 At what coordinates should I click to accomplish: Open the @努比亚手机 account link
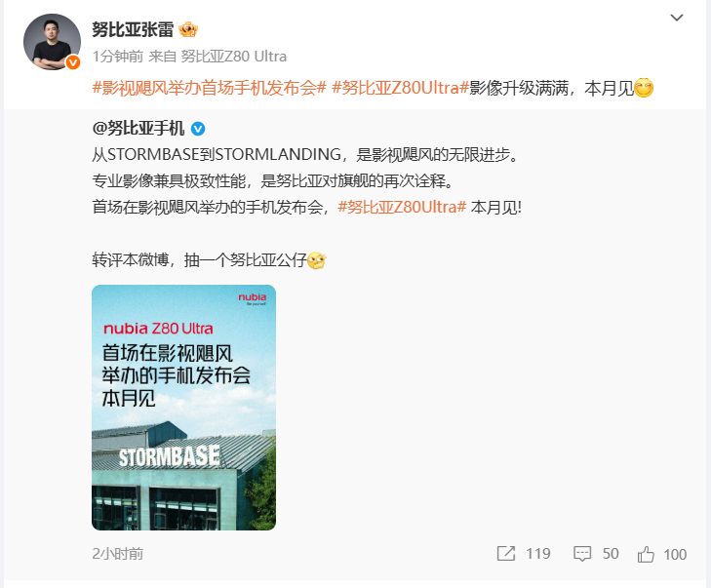point(138,129)
